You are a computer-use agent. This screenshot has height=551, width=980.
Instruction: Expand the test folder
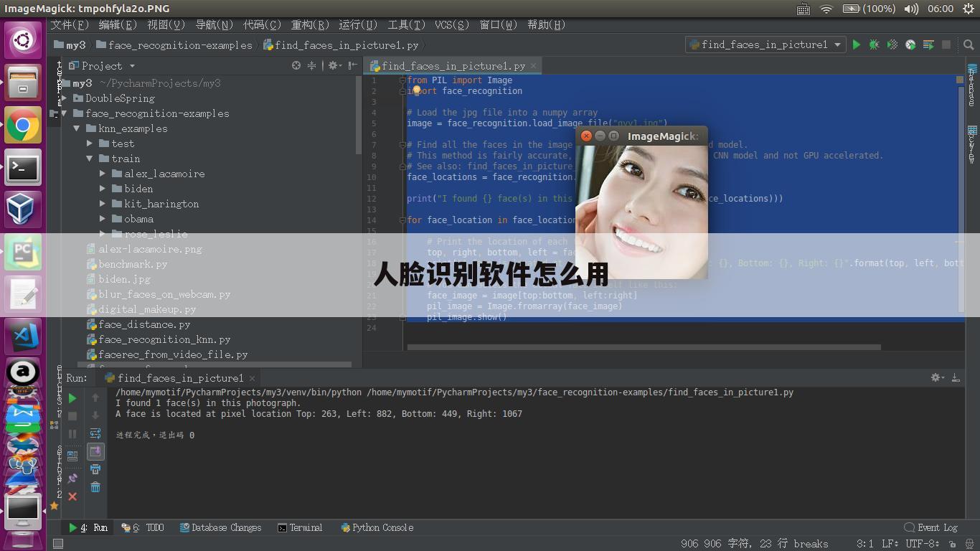click(90, 143)
